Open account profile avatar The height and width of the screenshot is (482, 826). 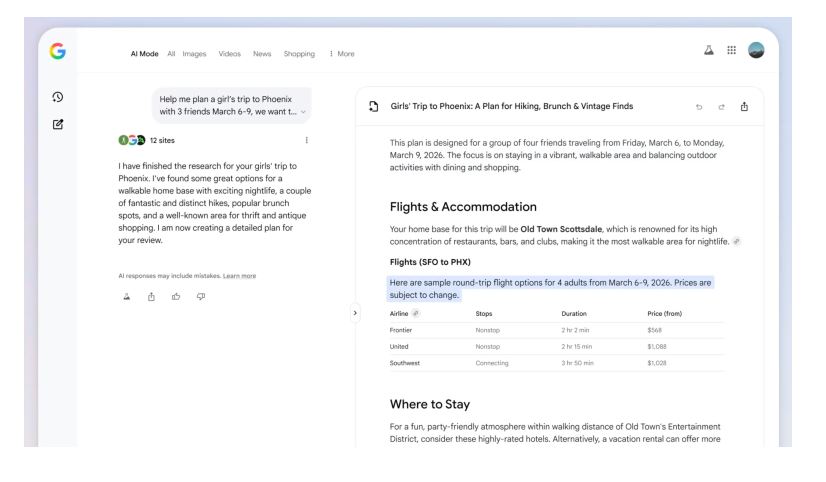coord(756,50)
